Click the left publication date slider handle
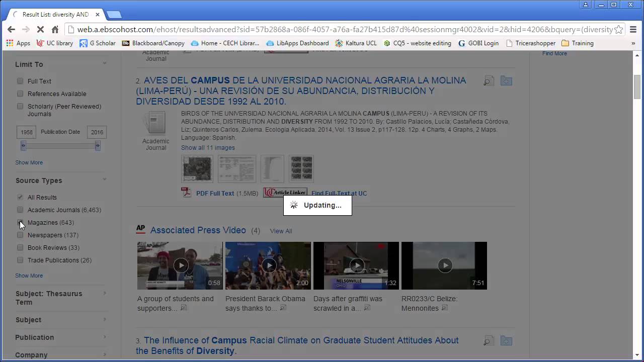The width and height of the screenshot is (644, 362). click(x=23, y=146)
